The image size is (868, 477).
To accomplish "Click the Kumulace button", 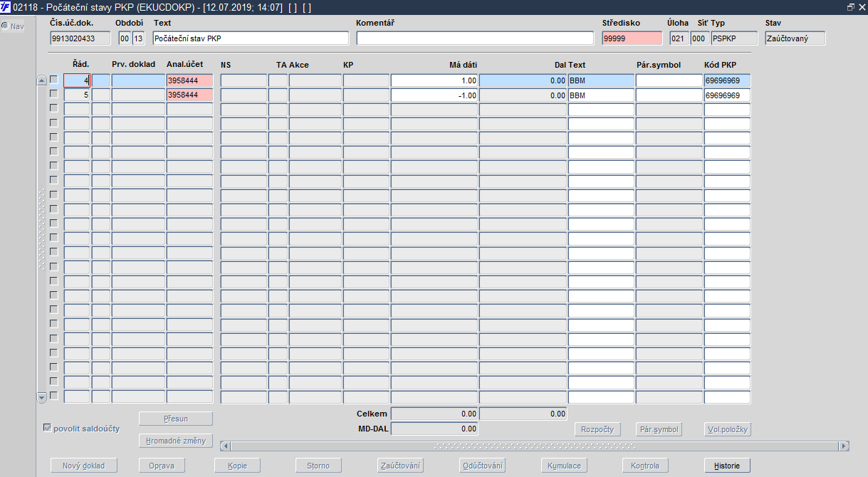I will pos(565,466).
